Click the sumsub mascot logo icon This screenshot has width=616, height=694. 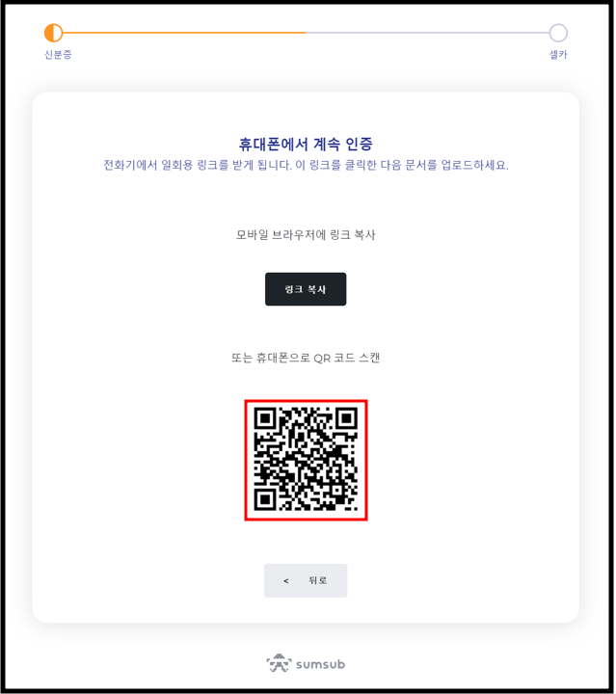[280, 663]
